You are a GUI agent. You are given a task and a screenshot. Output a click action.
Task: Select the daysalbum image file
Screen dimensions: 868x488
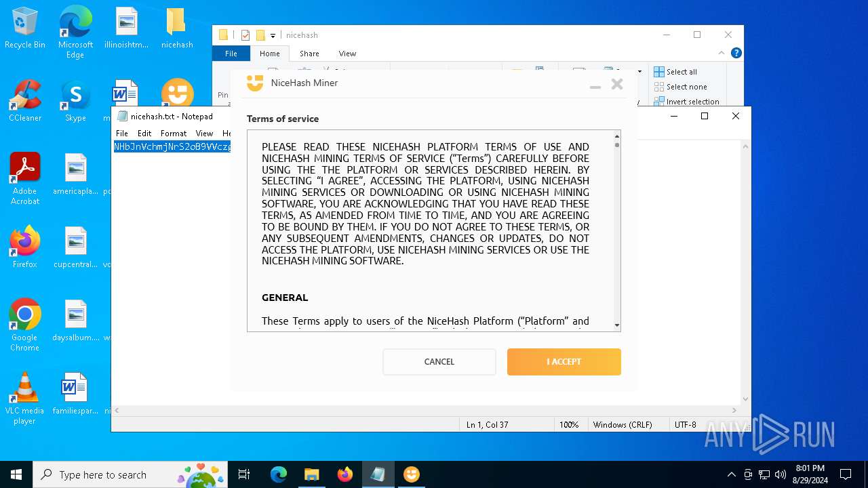tap(75, 321)
